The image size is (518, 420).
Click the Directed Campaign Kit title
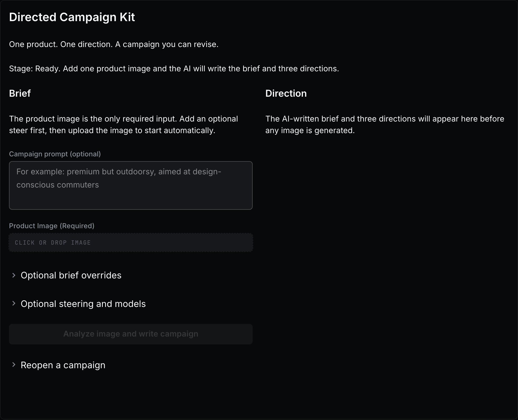[x=72, y=17]
